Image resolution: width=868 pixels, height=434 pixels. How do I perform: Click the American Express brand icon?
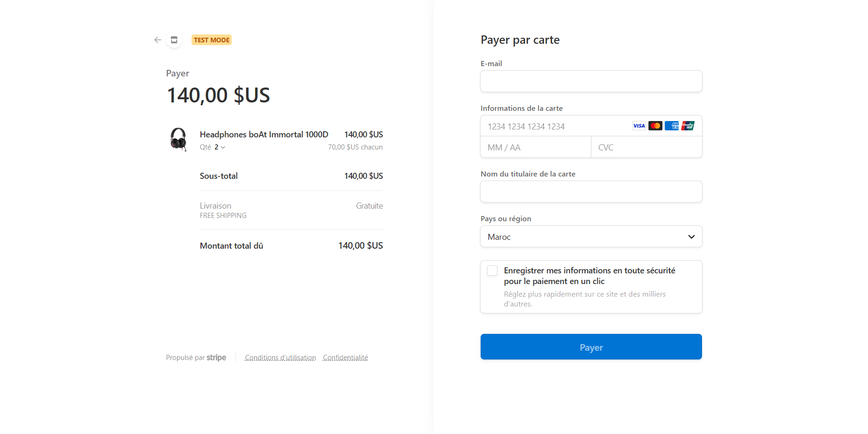coord(671,126)
